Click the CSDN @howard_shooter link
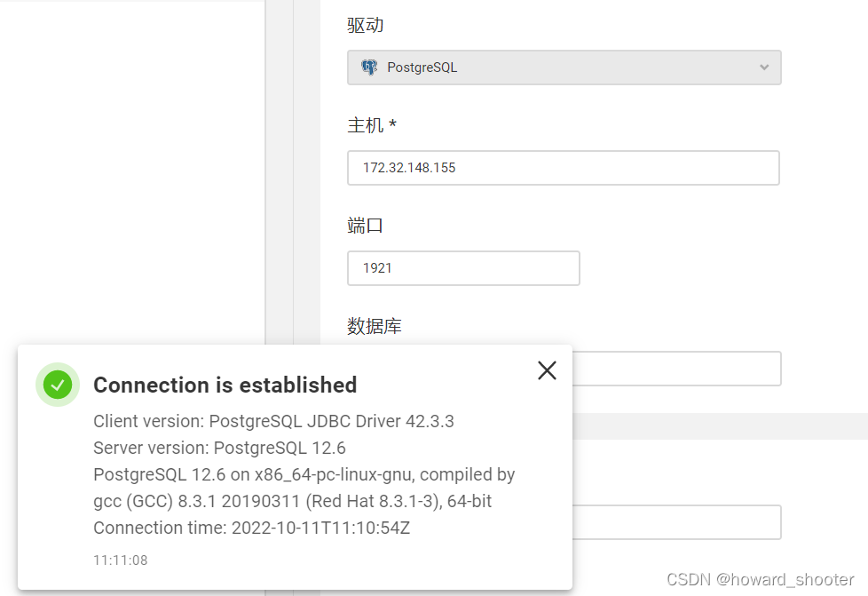Viewport: 868px width, 596px height. [x=761, y=579]
